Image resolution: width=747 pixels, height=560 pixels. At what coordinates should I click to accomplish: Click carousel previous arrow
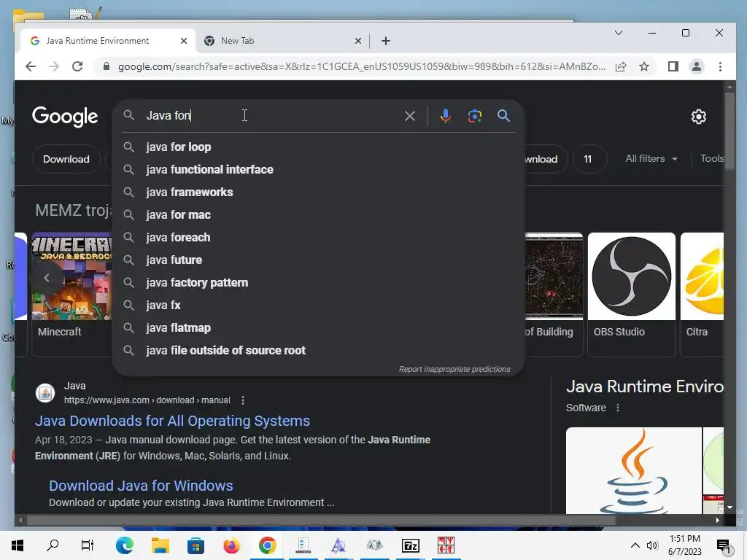tap(47, 278)
